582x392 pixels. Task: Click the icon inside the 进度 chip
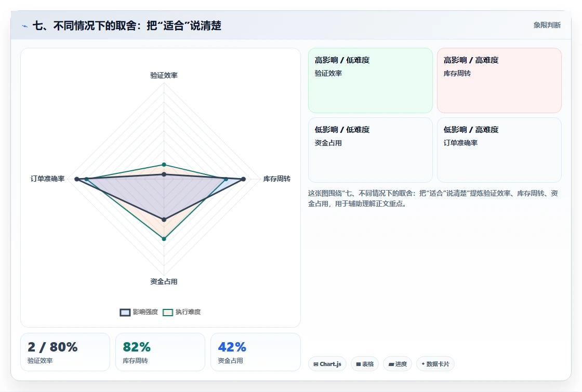391,364
